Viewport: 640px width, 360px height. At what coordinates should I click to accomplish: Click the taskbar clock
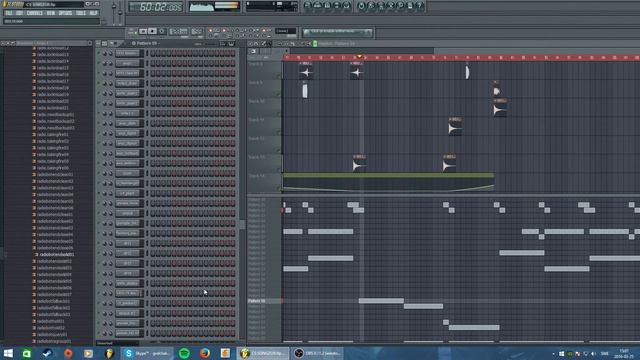(623, 353)
